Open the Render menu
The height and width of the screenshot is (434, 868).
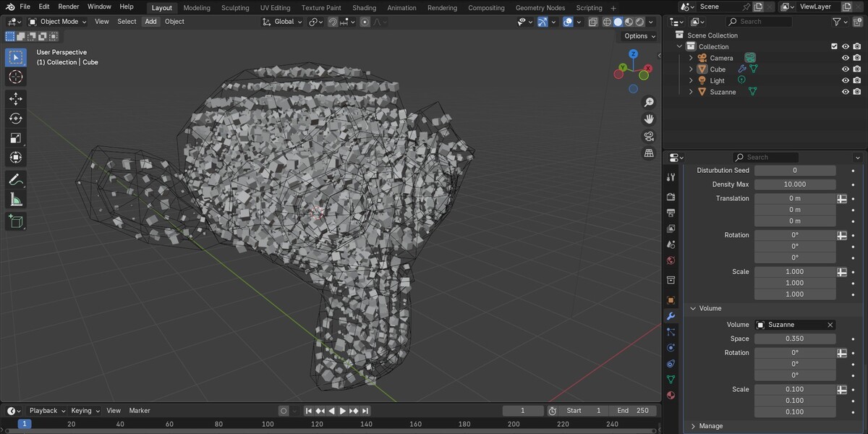[x=69, y=7]
